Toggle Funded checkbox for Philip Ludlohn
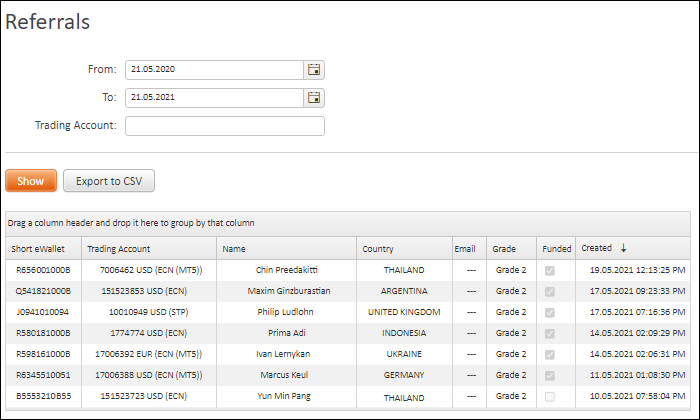Viewport: 700px width, 420px height. (550, 312)
